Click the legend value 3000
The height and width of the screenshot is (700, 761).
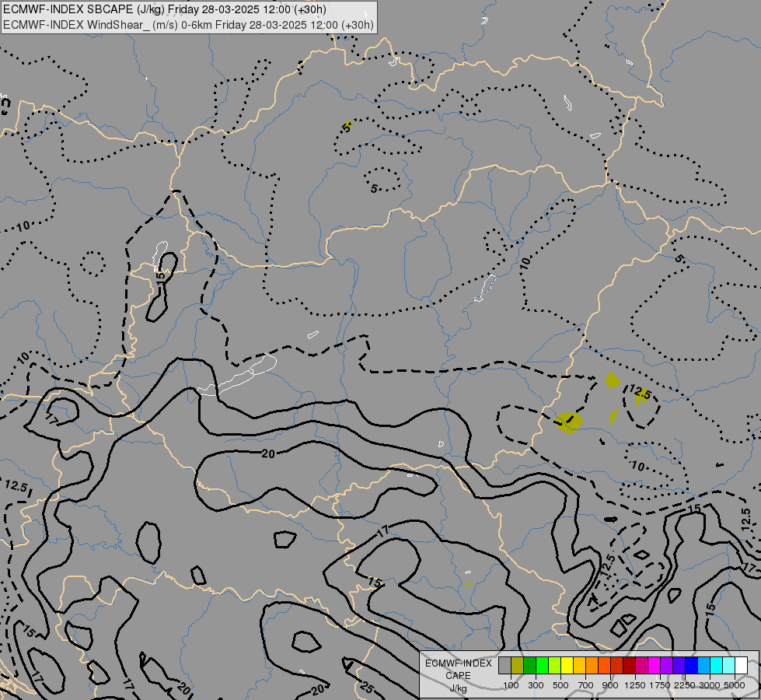[710, 685]
